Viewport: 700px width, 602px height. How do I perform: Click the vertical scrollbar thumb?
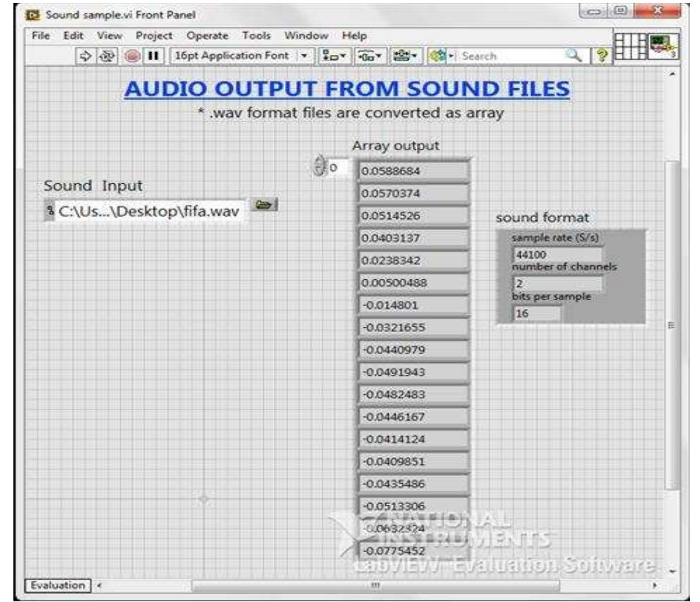pyautogui.click(x=672, y=325)
